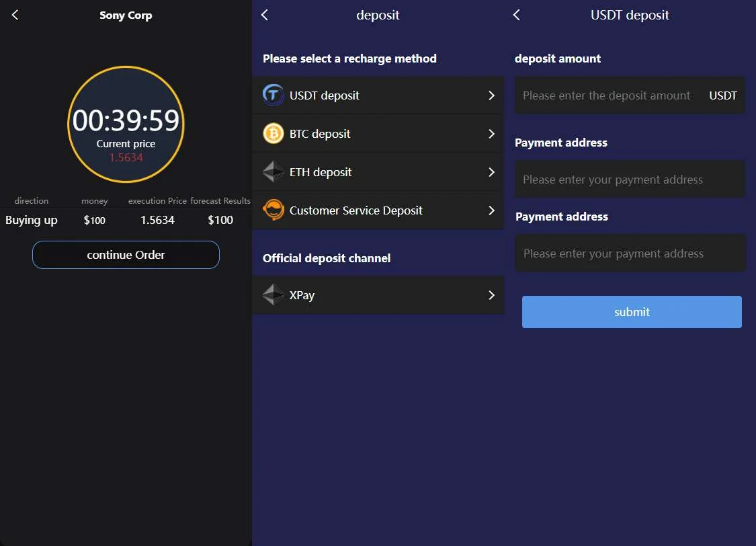Image resolution: width=756 pixels, height=546 pixels.
Task: Expand the USDT deposit chevron arrow
Action: coord(491,95)
